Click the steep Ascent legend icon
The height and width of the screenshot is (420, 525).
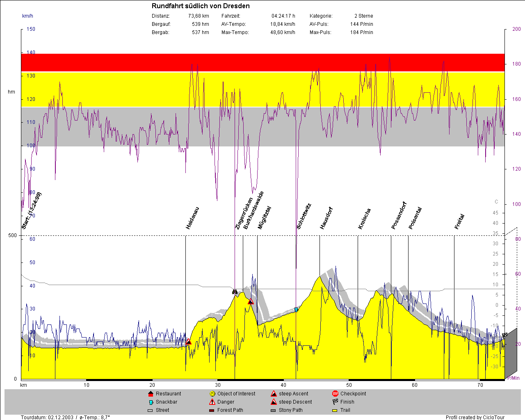tap(274, 394)
